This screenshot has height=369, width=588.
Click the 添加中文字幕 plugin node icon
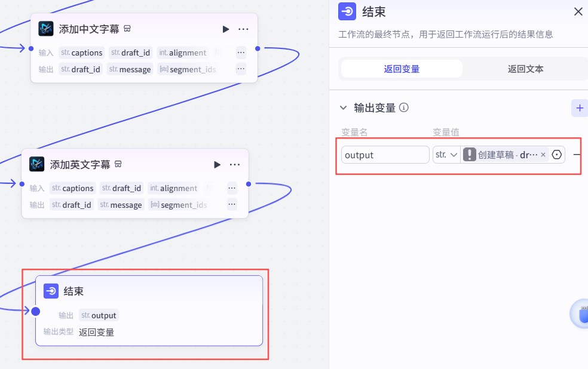[47, 28]
